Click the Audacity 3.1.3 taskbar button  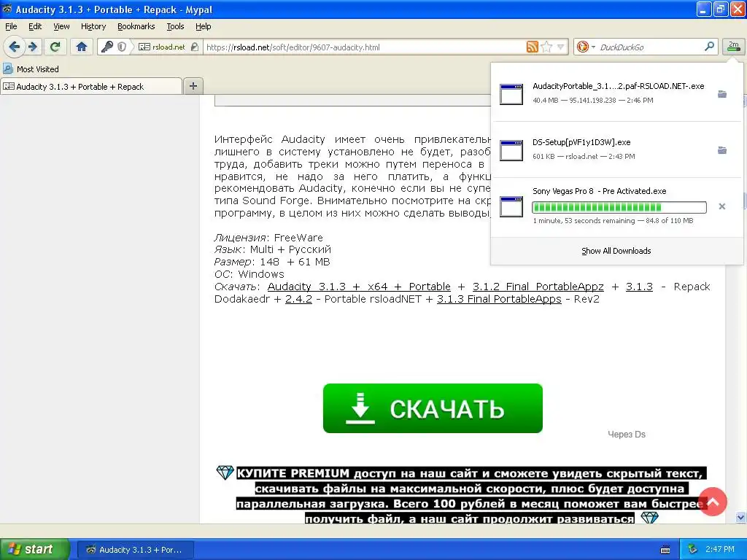(x=135, y=550)
